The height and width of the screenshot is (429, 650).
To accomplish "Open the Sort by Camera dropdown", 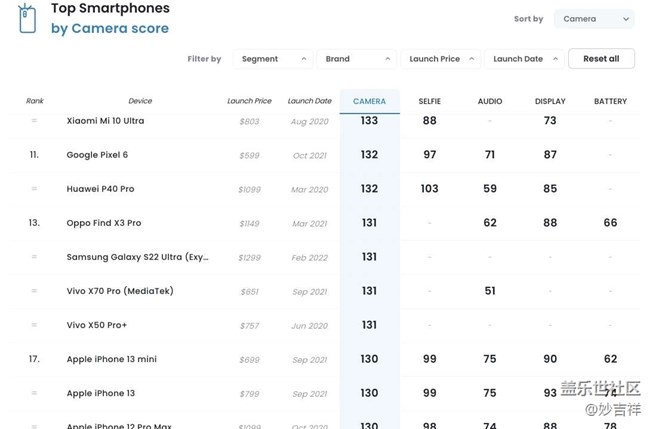I will pyautogui.click(x=594, y=19).
